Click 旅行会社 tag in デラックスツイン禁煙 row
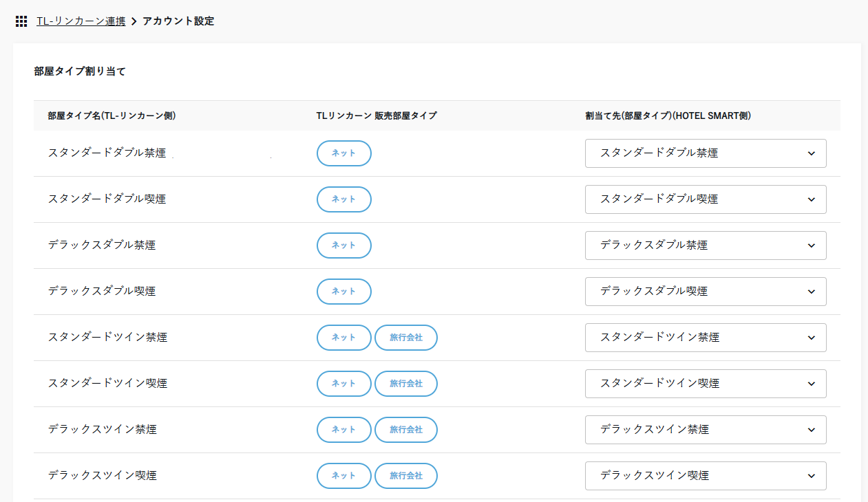The width and height of the screenshot is (868, 502). pyautogui.click(x=405, y=430)
